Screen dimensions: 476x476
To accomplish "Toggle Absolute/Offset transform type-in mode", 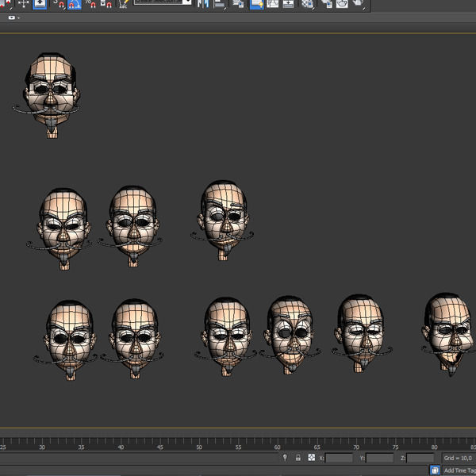I will (312, 458).
